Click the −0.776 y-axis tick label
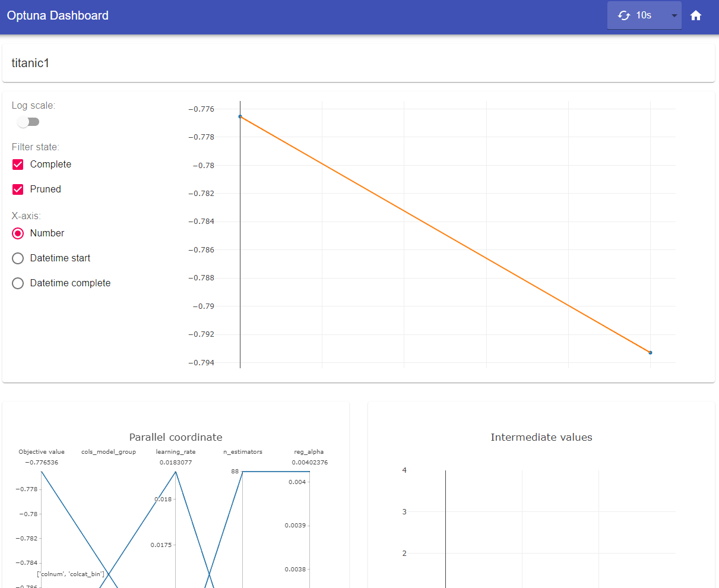The width and height of the screenshot is (719, 588). tap(201, 109)
